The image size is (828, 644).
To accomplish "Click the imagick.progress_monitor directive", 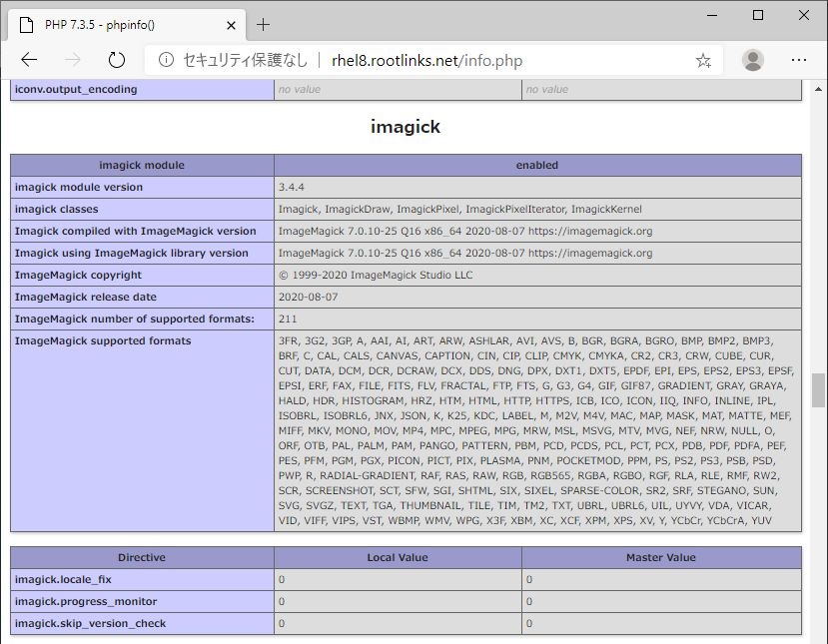I will [86, 602].
